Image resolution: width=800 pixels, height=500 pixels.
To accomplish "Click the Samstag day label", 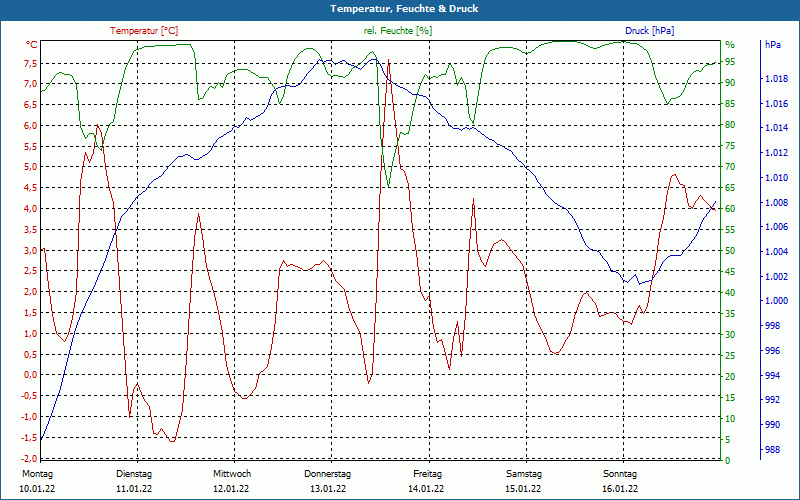I will point(524,473).
